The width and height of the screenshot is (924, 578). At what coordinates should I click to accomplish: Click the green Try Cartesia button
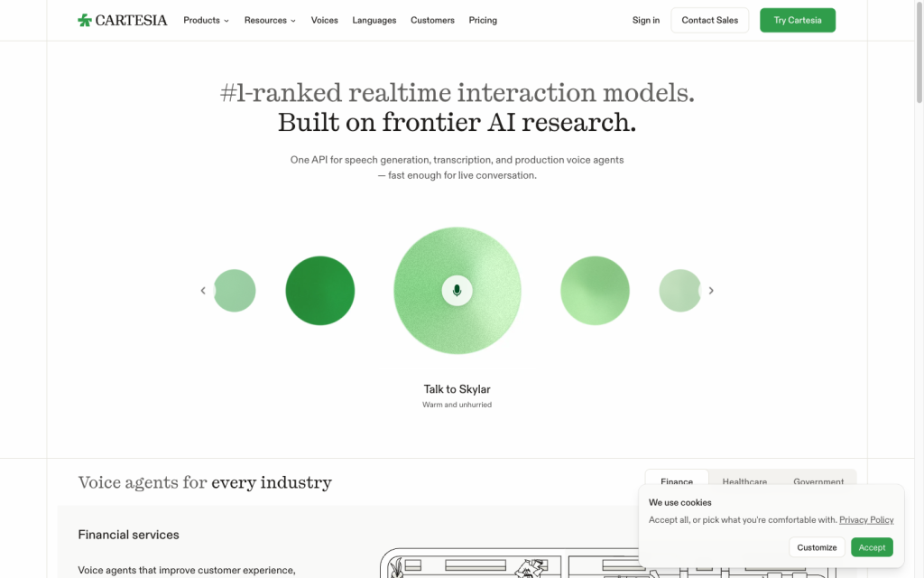tap(798, 20)
